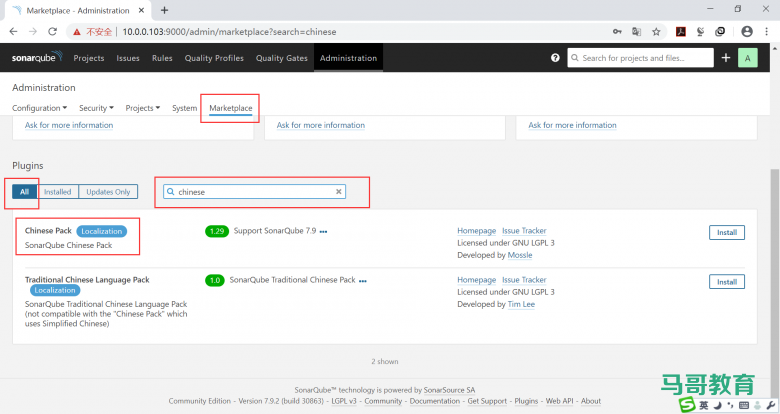The height and width of the screenshot is (414, 780).
Task: Open Rules in top navbar
Action: point(162,58)
